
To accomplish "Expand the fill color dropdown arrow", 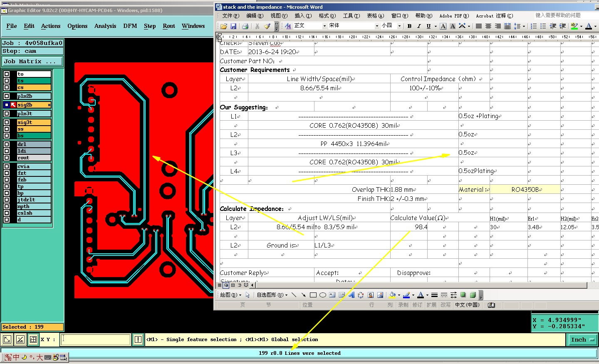I will click(399, 295).
